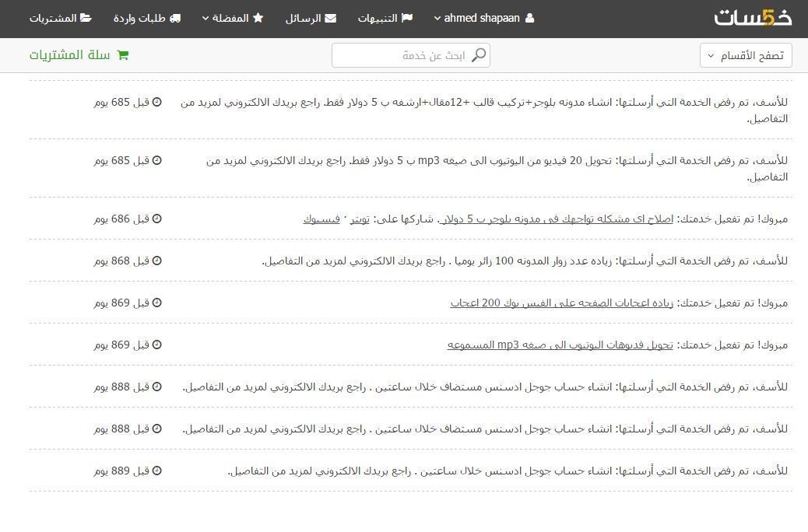Screen dimensions: 808x532
Task: Open the الرسائل messages page
Action: click(311, 18)
